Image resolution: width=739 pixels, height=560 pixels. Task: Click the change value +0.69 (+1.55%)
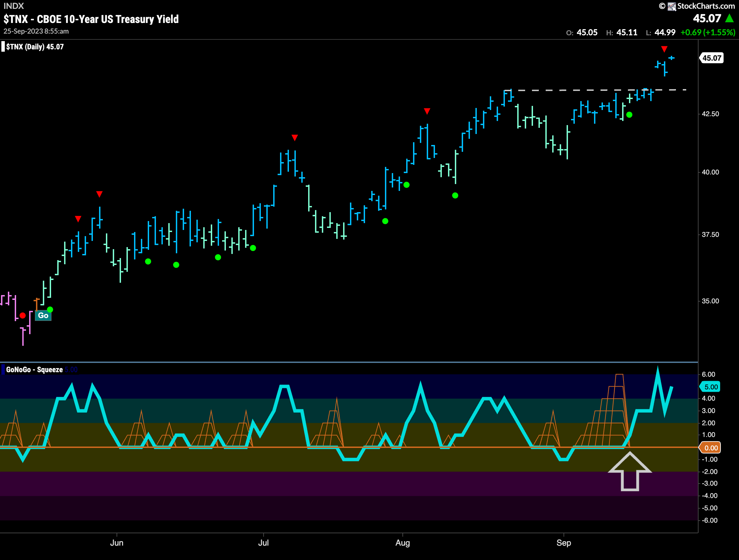click(708, 33)
